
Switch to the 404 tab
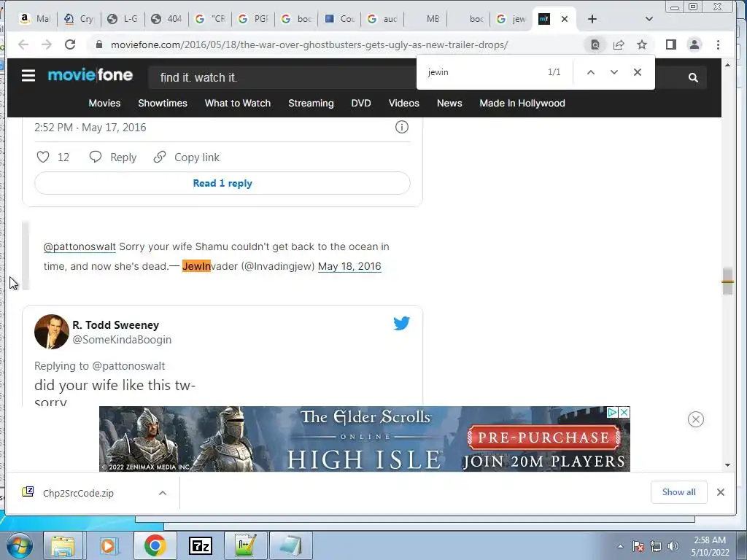pos(166,19)
